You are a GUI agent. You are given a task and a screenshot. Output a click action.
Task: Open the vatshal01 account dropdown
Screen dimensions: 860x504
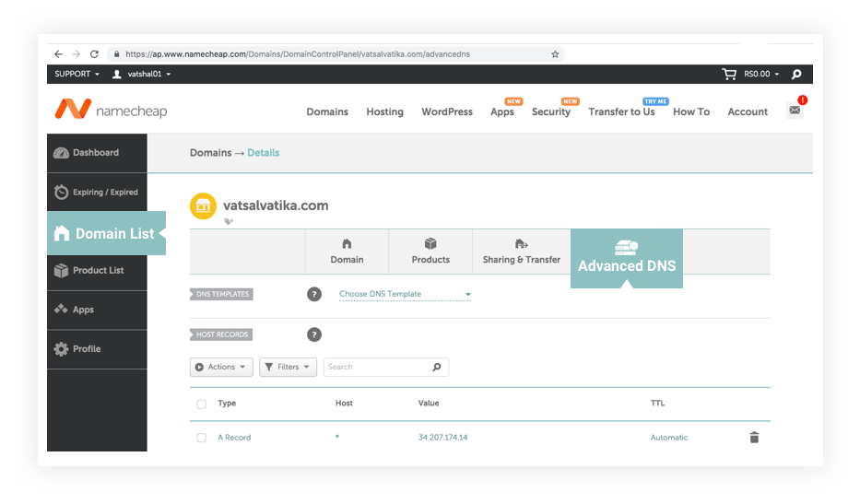[x=149, y=74]
